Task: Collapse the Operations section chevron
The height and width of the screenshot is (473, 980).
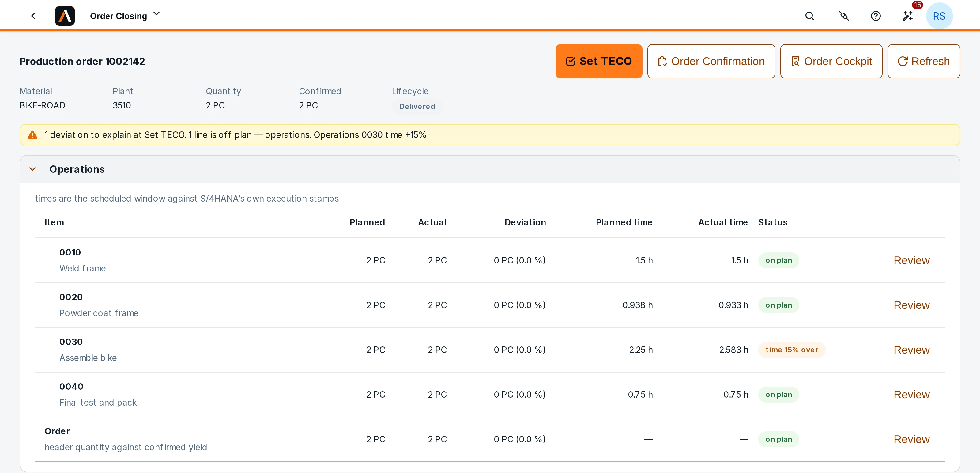Action: 33,169
